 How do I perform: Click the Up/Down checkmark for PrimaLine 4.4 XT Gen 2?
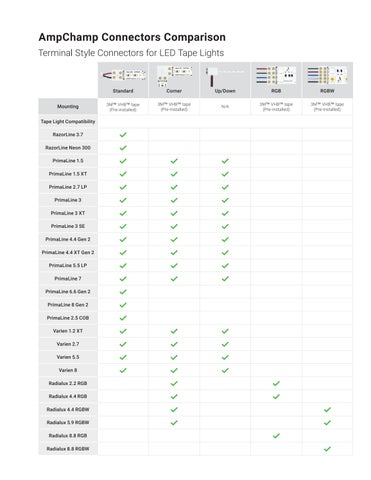pyautogui.click(x=225, y=253)
